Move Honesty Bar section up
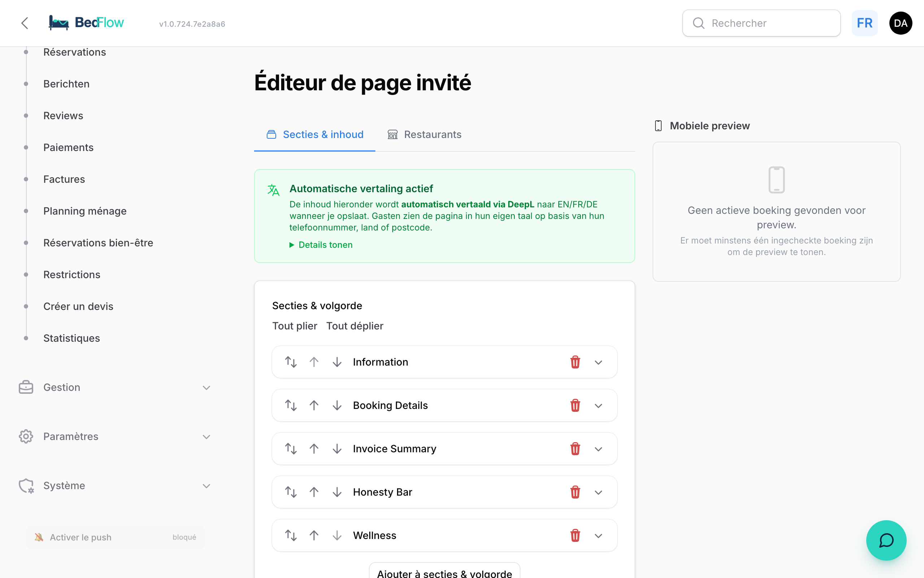This screenshot has width=924, height=578. (x=314, y=492)
